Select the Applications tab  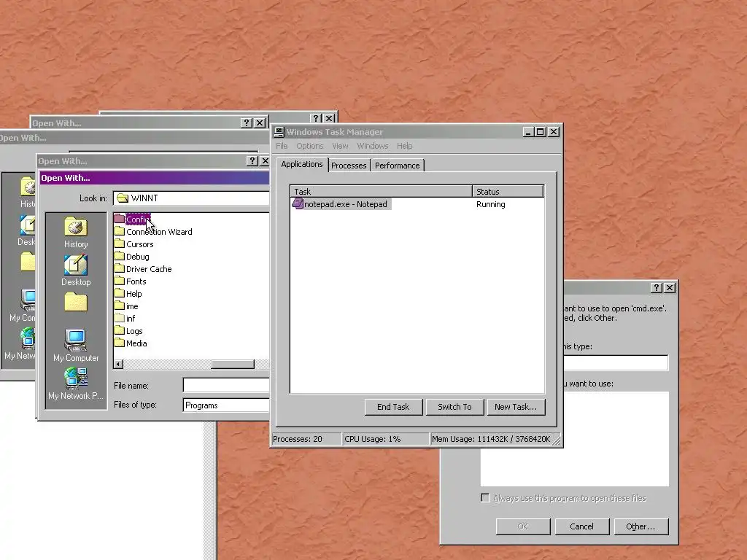[x=301, y=164]
